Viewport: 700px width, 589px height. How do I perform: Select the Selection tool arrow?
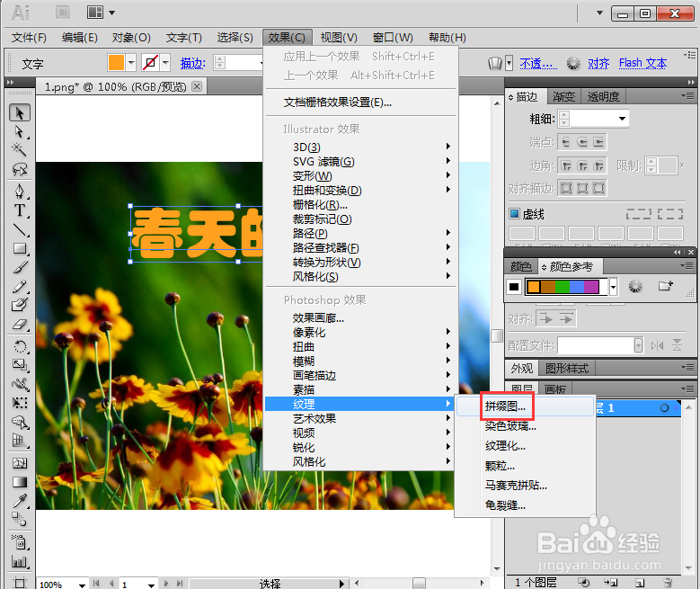pos(19,112)
